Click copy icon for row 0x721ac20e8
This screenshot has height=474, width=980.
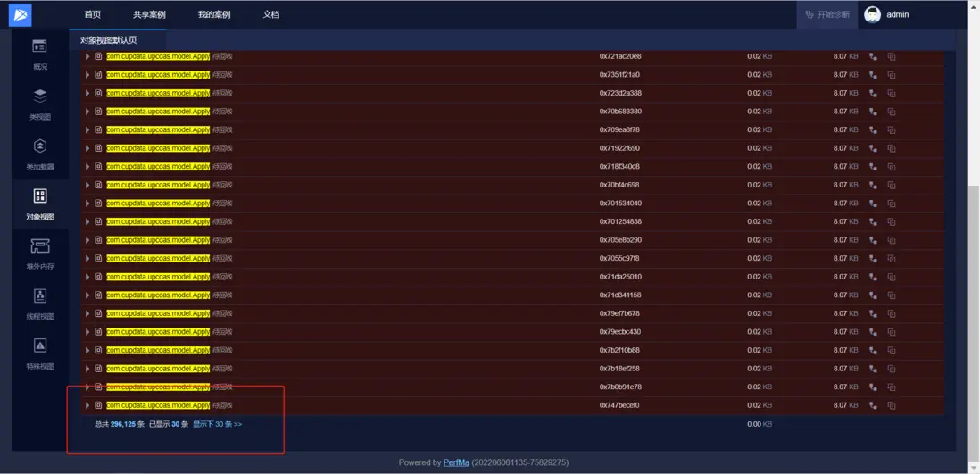892,57
